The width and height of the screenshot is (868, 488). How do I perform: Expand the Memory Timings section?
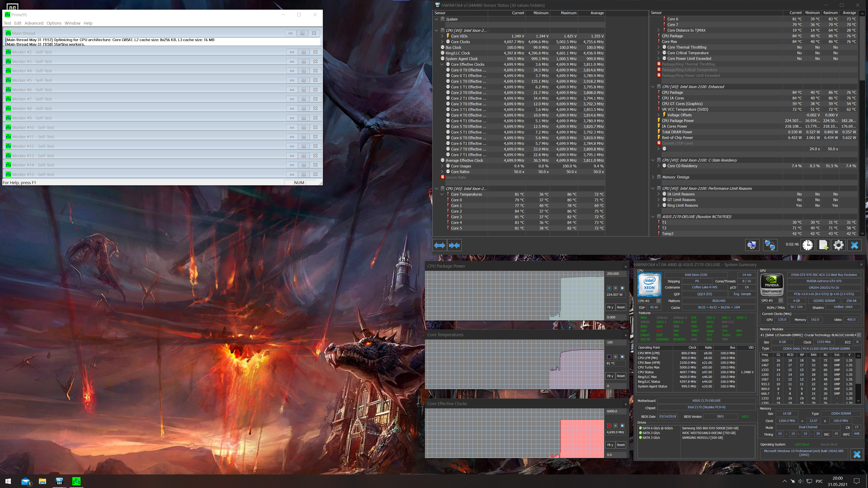tap(653, 177)
